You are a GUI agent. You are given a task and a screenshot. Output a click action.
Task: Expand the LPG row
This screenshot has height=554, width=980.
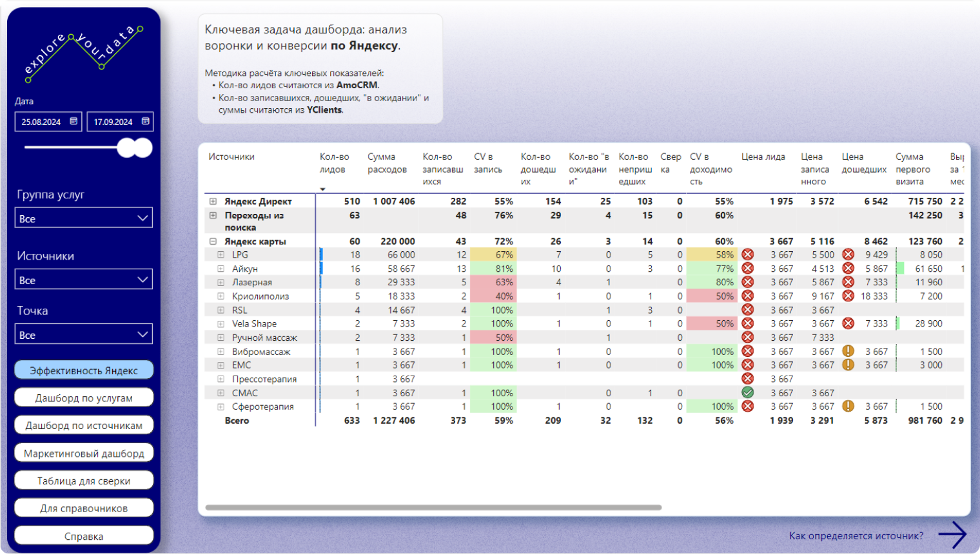[220, 255]
